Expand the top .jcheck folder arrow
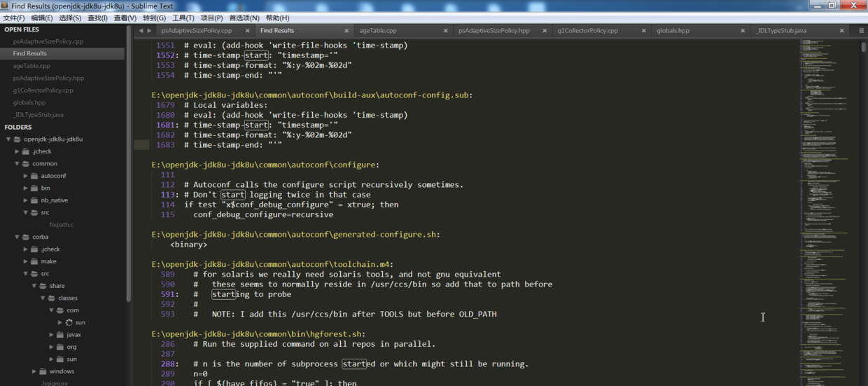Screen dimensions: 868x386 click(x=17, y=151)
